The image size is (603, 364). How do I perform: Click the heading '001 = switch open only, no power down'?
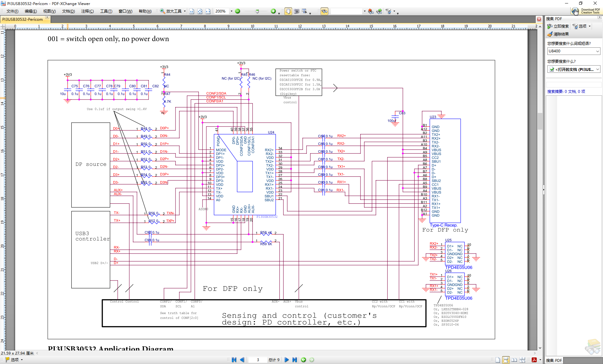tap(108, 39)
